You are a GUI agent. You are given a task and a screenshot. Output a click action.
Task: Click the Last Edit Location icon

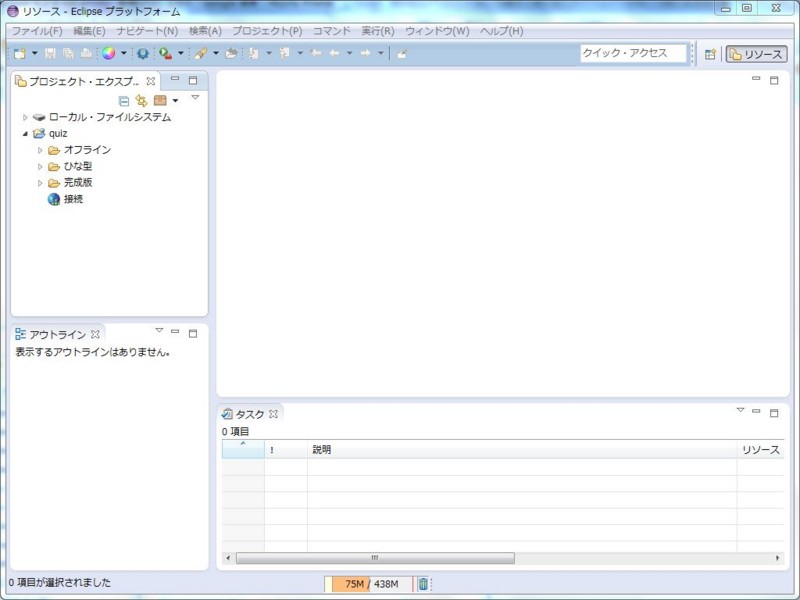[316, 53]
